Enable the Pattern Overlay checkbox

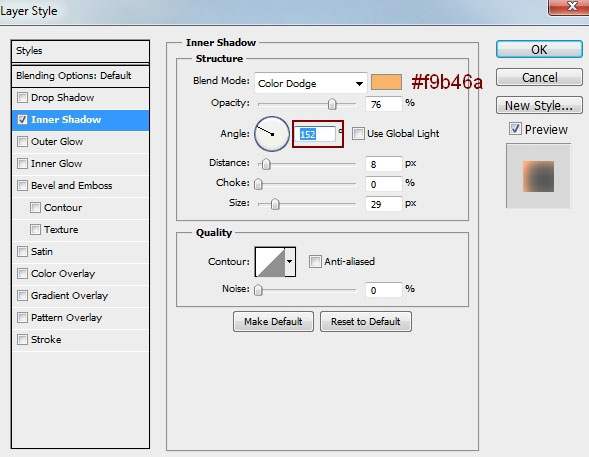point(22,318)
